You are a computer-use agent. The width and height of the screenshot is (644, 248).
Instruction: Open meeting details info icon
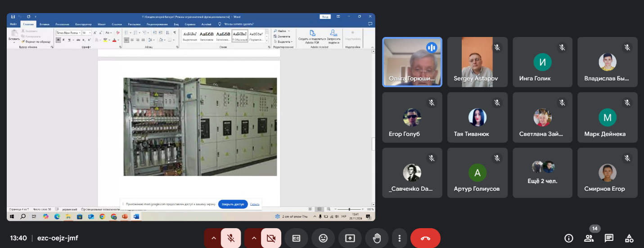pos(568,238)
